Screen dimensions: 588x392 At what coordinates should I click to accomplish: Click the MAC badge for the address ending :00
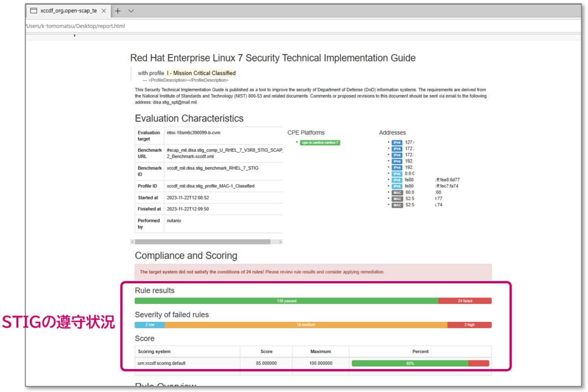[x=397, y=193]
